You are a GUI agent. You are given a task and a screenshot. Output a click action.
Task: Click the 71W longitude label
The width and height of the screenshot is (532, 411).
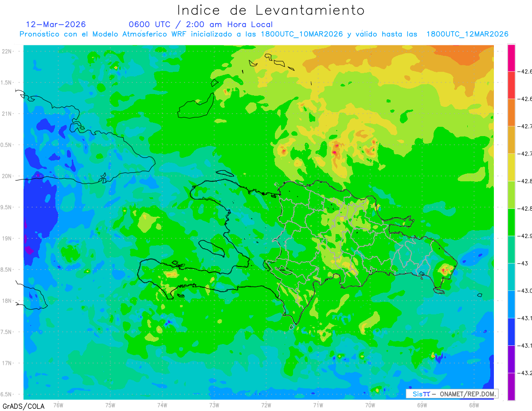[x=318, y=404]
